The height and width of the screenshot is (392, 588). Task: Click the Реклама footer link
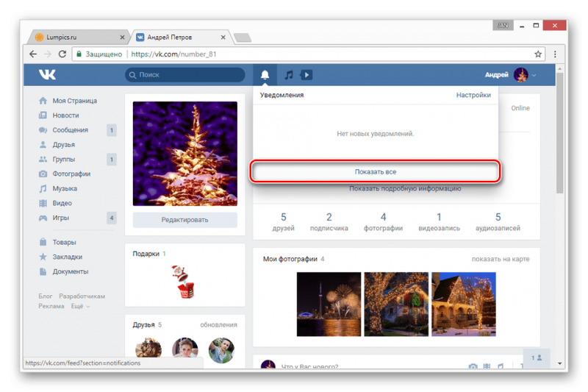(x=51, y=306)
